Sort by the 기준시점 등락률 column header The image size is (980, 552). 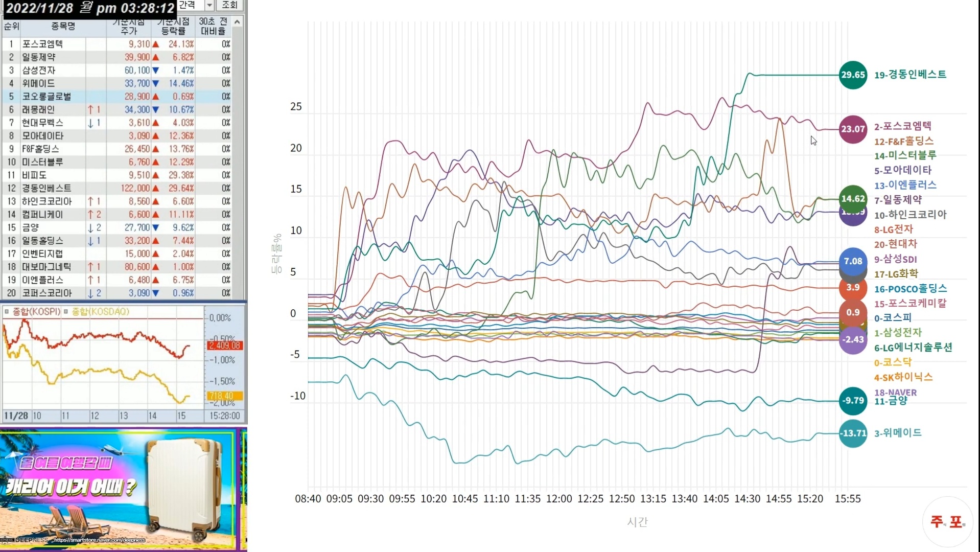[173, 26]
